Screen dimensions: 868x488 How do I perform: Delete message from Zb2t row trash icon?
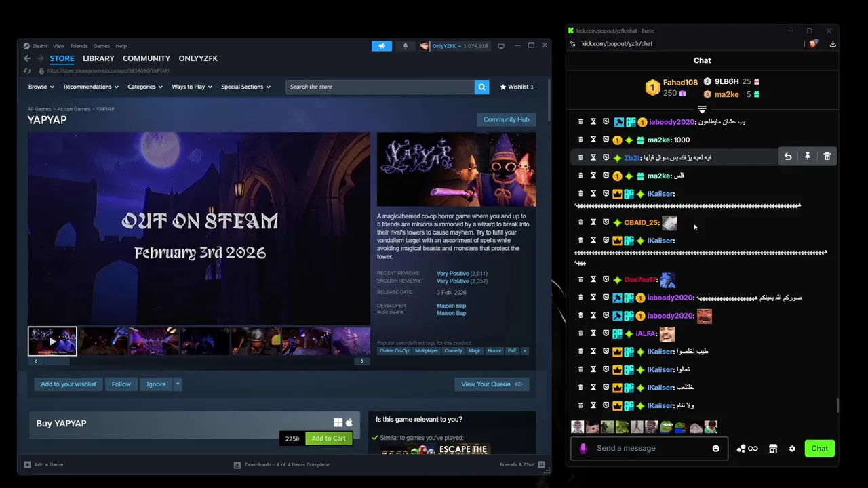[x=580, y=157]
